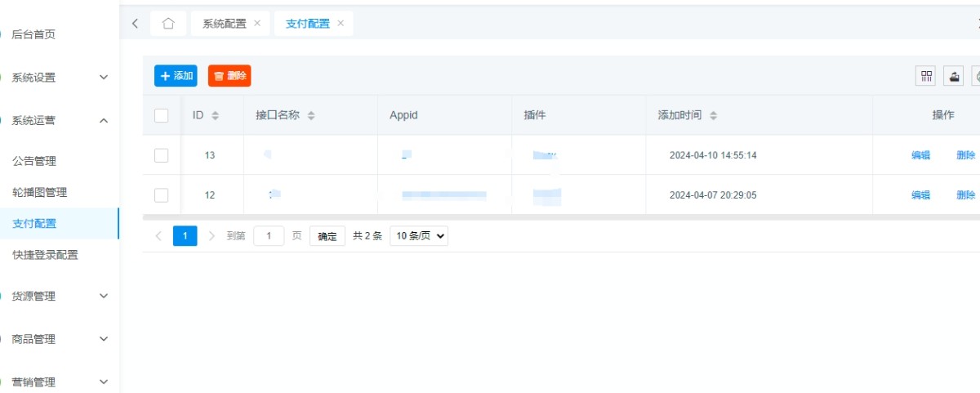This screenshot has height=393, width=980.
Task: Click the blue 添加 button
Action: click(176, 76)
